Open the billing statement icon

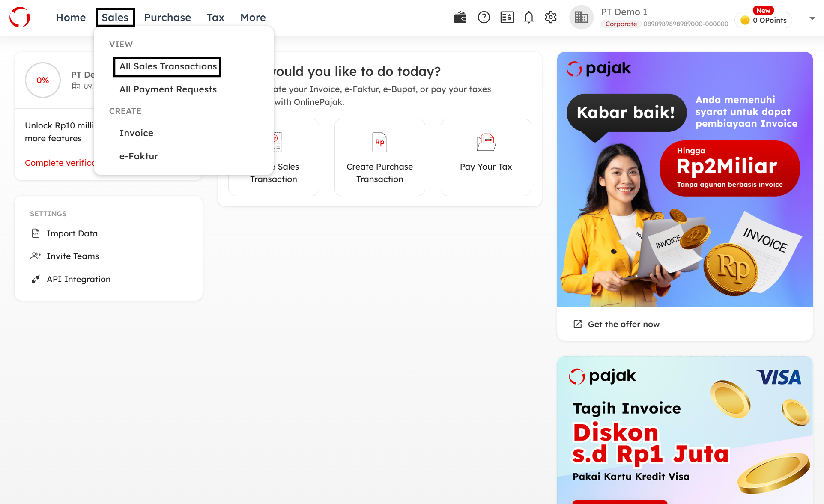click(x=507, y=18)
